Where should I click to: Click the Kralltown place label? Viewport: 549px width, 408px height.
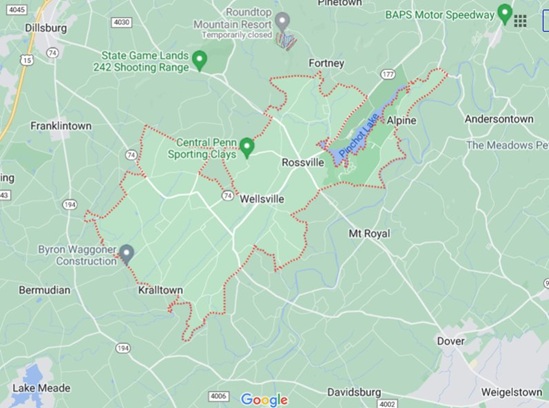coord(161,290)
